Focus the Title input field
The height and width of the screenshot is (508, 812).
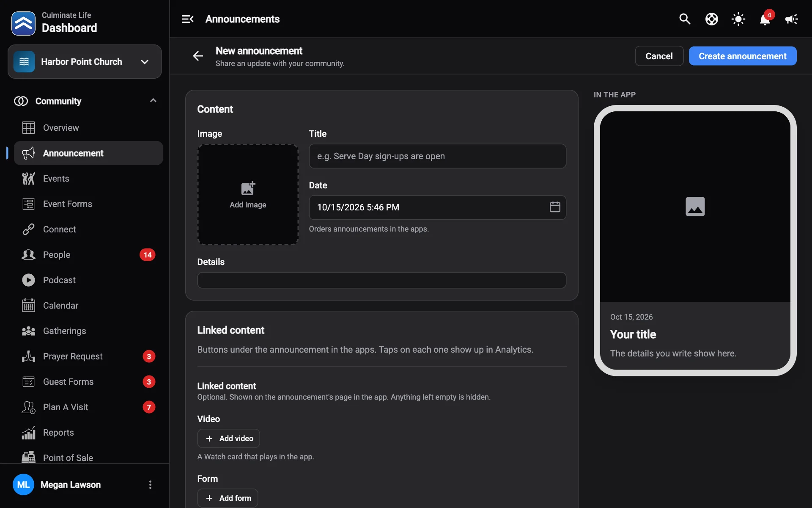(437, 156)
